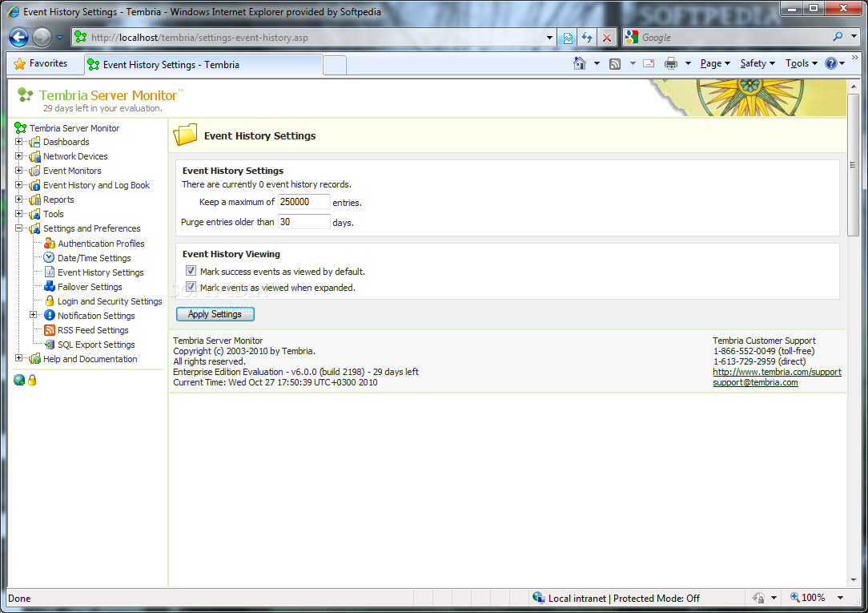Click the Event History Settings page icon
This screenshot has height=613, width=868.
point(50,272)
